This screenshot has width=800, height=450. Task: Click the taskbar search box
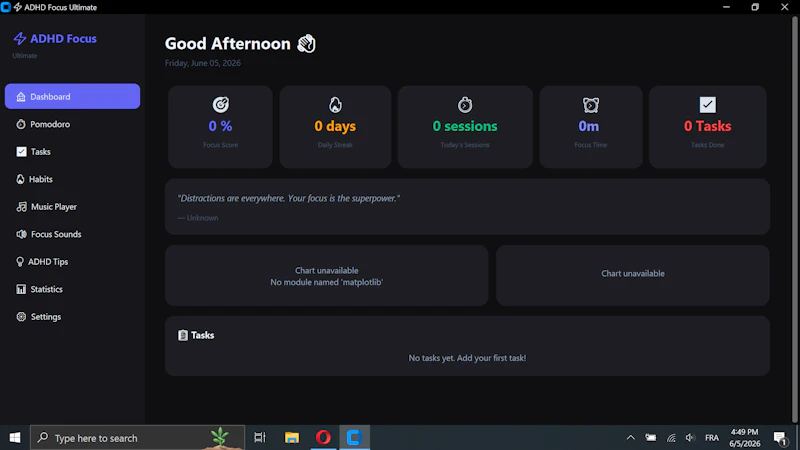[x=138, y=438]
